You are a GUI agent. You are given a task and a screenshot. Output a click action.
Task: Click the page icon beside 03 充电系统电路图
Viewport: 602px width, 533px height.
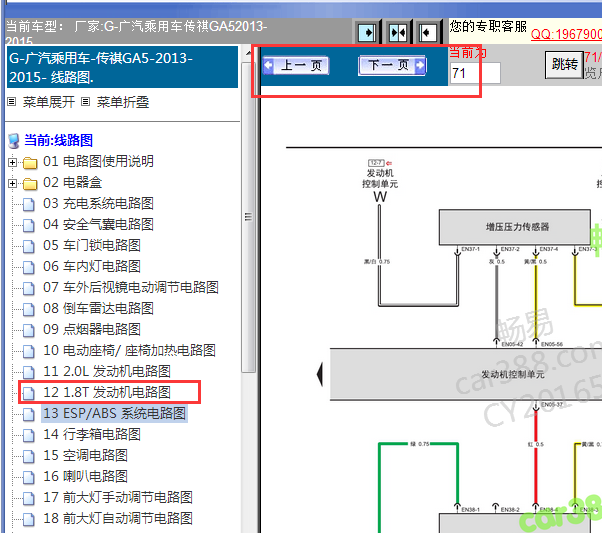coord(29,204)
